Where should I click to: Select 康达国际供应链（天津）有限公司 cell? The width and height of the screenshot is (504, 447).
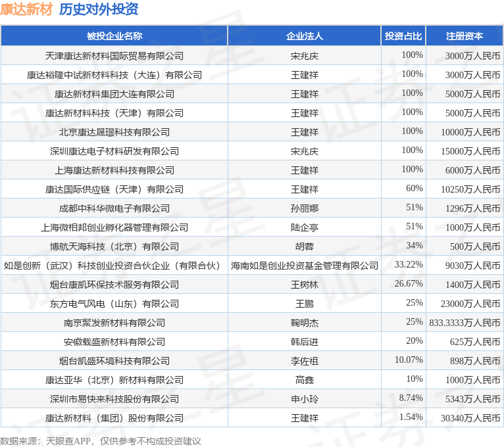[114, 189]
